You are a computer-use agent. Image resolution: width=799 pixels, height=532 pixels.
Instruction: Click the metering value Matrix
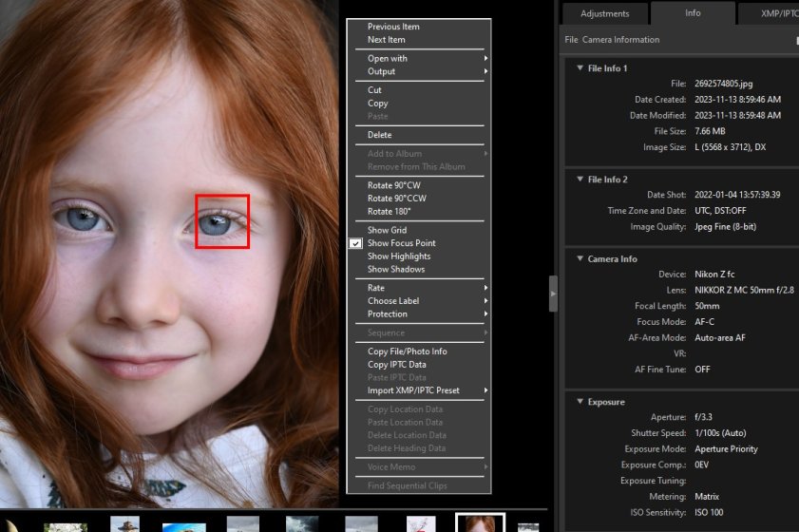[x=706, y=496]
